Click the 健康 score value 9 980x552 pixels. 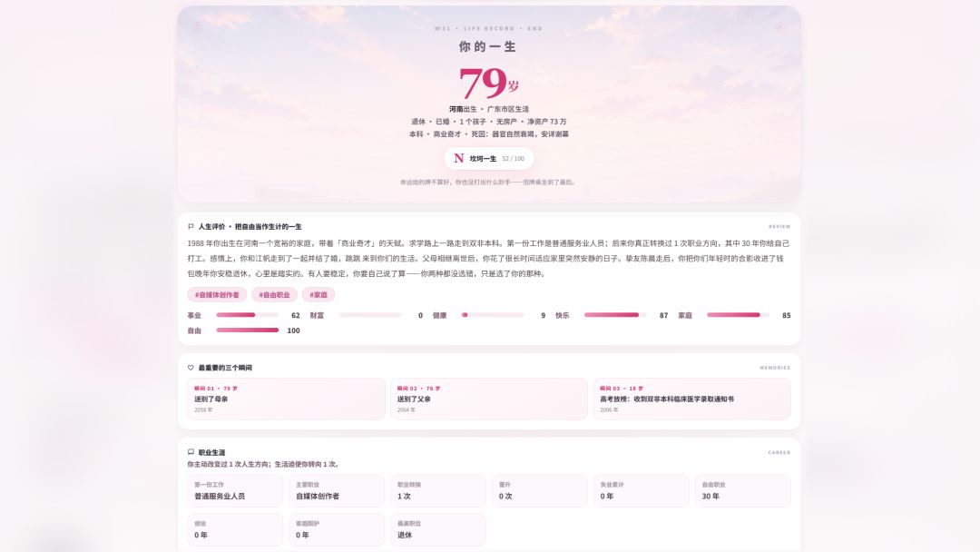(x=544, y=315)
